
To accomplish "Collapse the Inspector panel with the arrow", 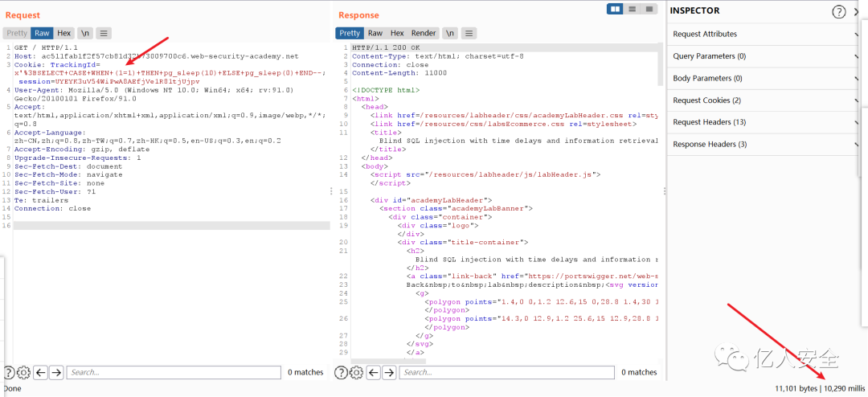I will [x=857, y=11].
